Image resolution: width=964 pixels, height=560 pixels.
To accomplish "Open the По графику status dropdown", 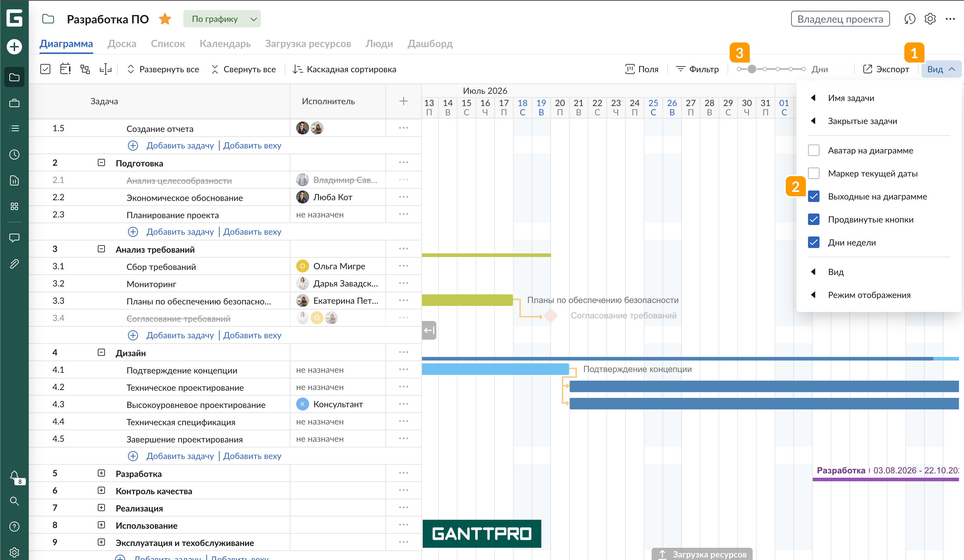I will pos(222,19).
